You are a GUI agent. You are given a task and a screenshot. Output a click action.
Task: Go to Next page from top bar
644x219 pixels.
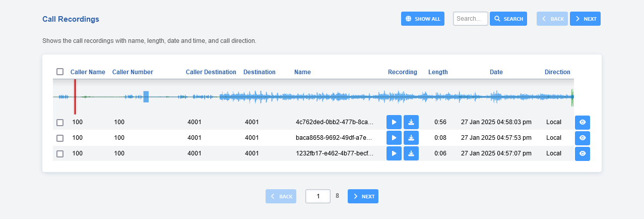click(585, 19)
